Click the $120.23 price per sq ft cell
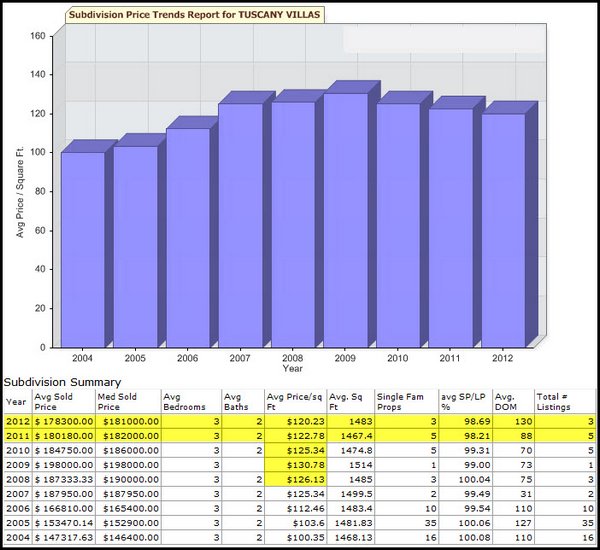Image resolution: width=600 pixels, height=550 pixels. (x=295, y=421)
